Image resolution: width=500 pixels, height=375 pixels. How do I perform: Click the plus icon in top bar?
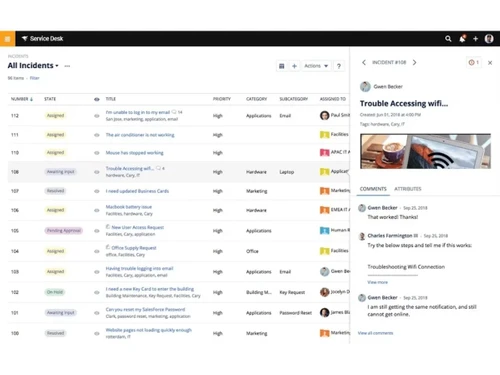[x=476, y=39]
